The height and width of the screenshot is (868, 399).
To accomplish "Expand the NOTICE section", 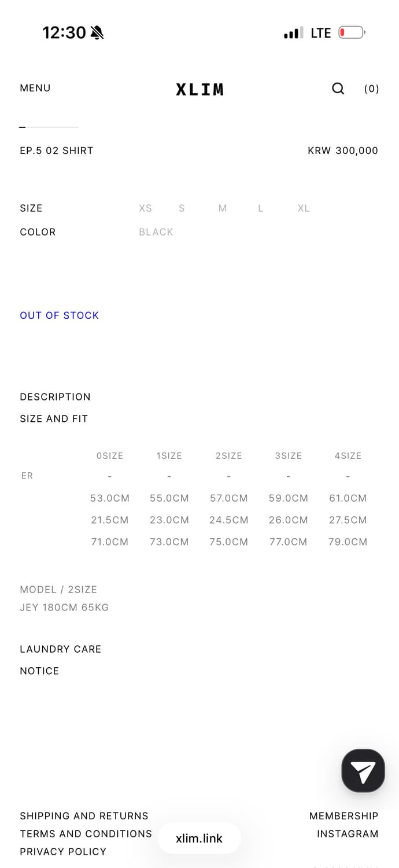I will 39,671.
